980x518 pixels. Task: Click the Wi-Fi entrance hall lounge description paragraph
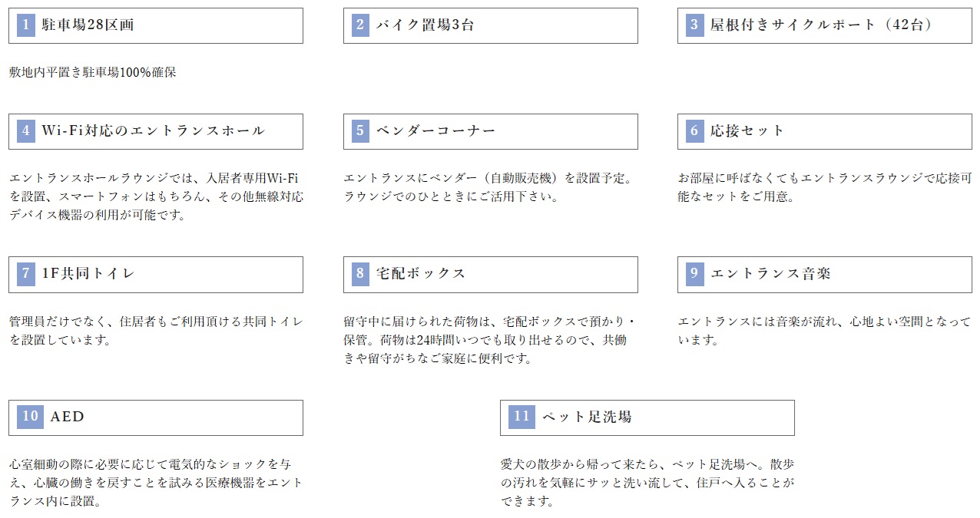point(156,196)
